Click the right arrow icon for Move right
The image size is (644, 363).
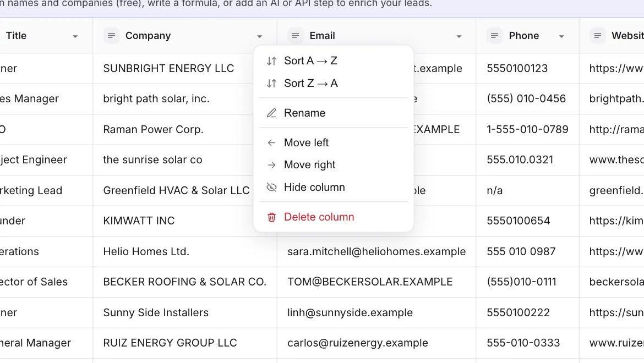pos(271,165)
